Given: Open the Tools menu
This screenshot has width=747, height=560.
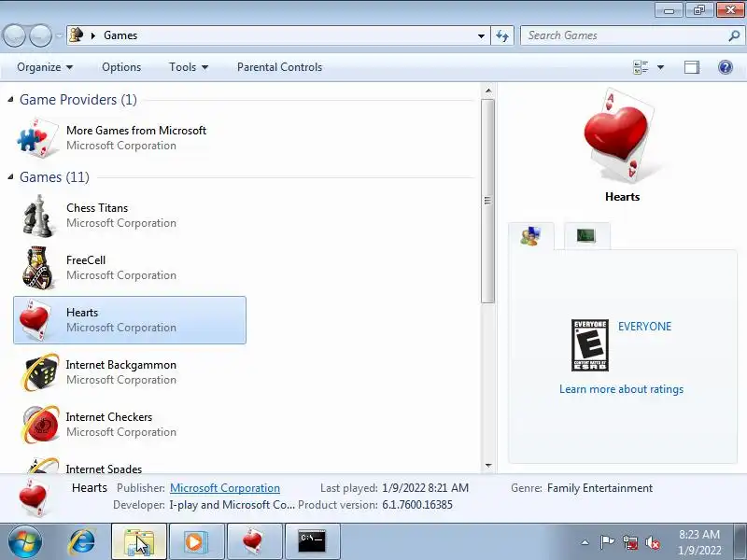Looking at the screenshot, I should (189, 67).
